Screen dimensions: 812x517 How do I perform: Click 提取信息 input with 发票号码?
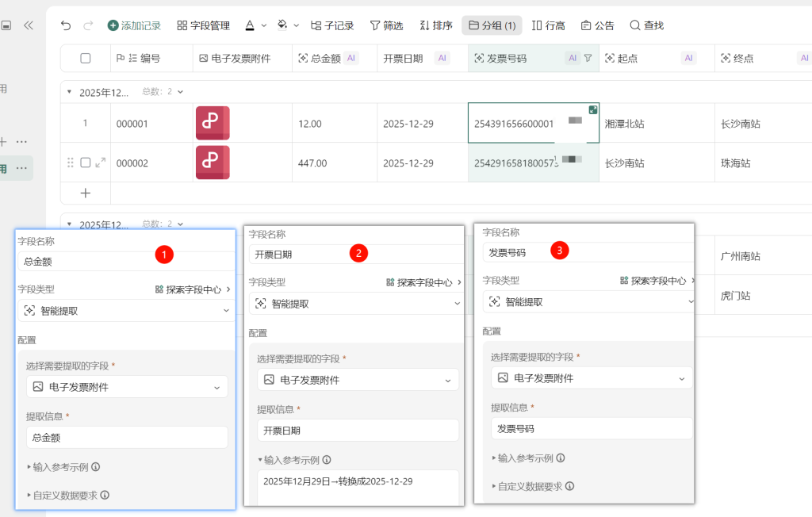pos(592,428)
